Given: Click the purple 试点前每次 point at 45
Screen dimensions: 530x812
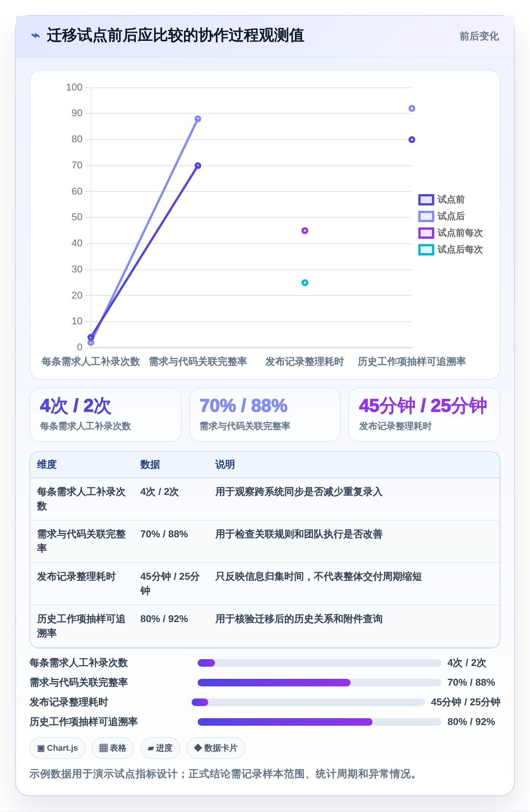Looking at the screenshot, I should (305, 231).
